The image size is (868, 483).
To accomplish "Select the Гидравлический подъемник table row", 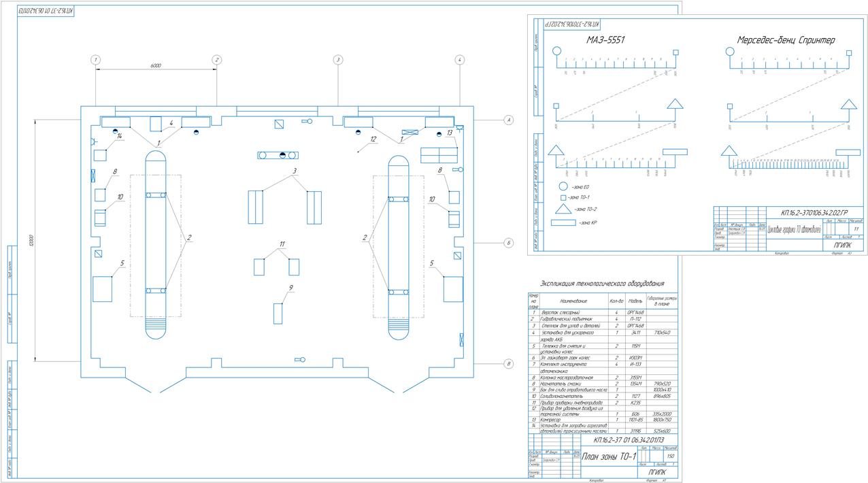I will tap(603, 318).
